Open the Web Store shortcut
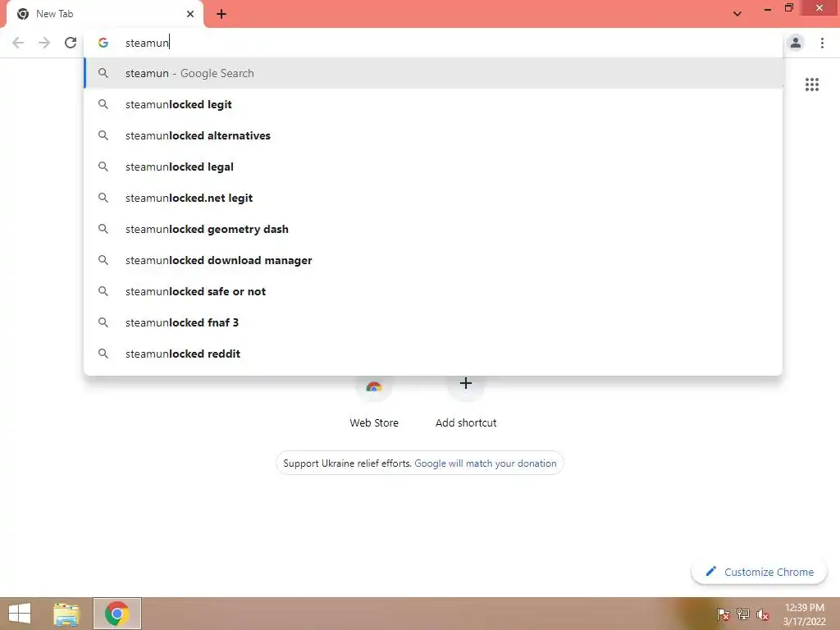Viewport: 840px width, 630px height. (x=374, y=402)
